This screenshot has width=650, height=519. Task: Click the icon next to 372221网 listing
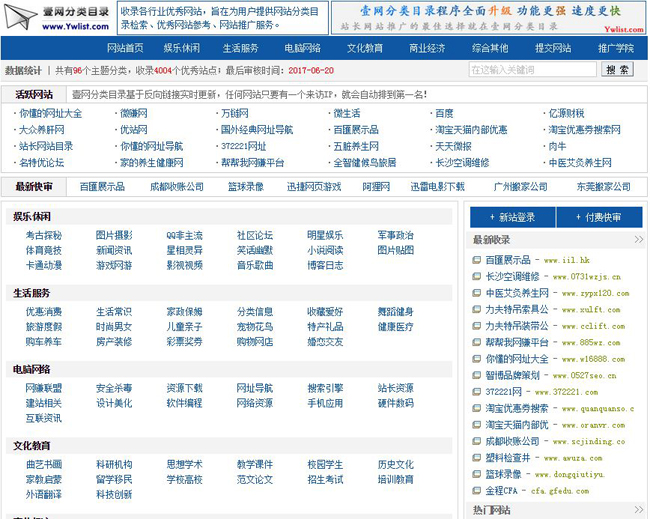[477, 392]
